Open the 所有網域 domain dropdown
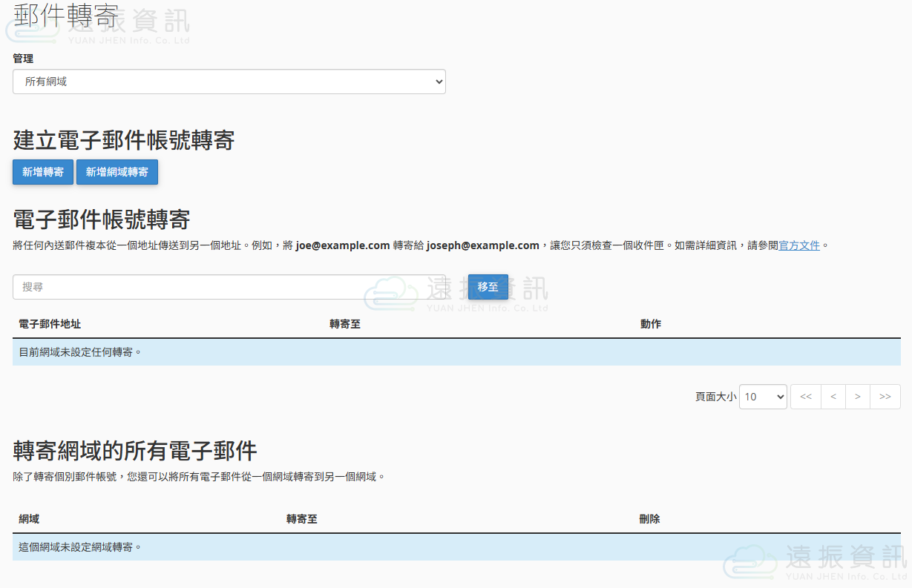This screenshot has height=588, width=912. (229, 82)
